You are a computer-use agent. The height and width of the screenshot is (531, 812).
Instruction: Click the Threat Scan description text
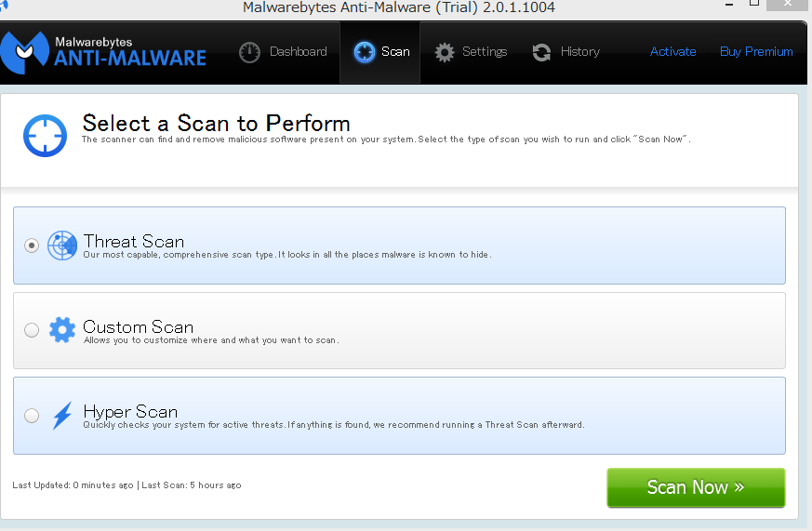287,255
